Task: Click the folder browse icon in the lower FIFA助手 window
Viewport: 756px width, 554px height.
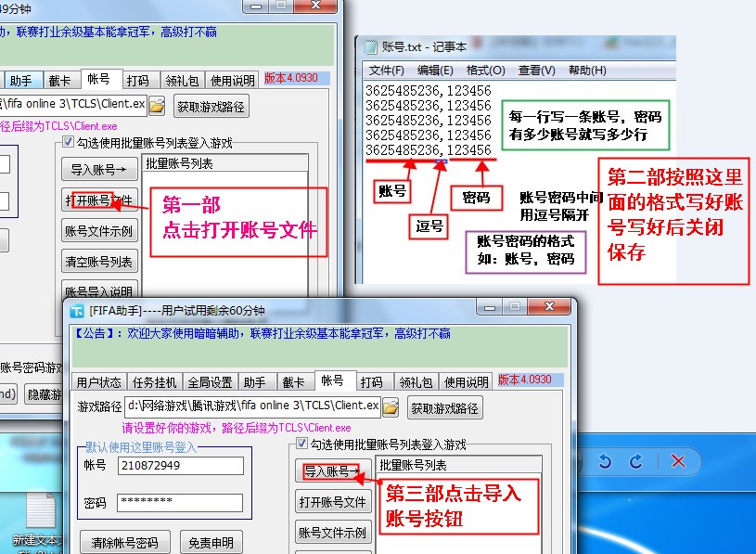Action: [x=391, y=406]
